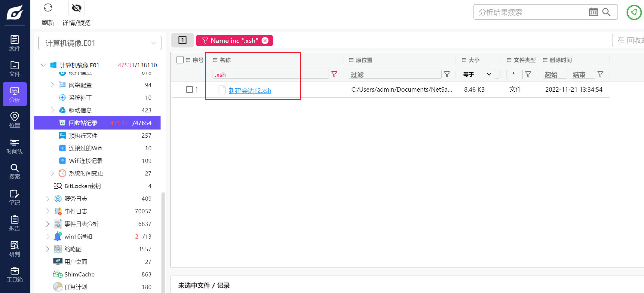Select 预执行文件 in the tree
This screenshot has width=644, height=293.
coord(83,136)
